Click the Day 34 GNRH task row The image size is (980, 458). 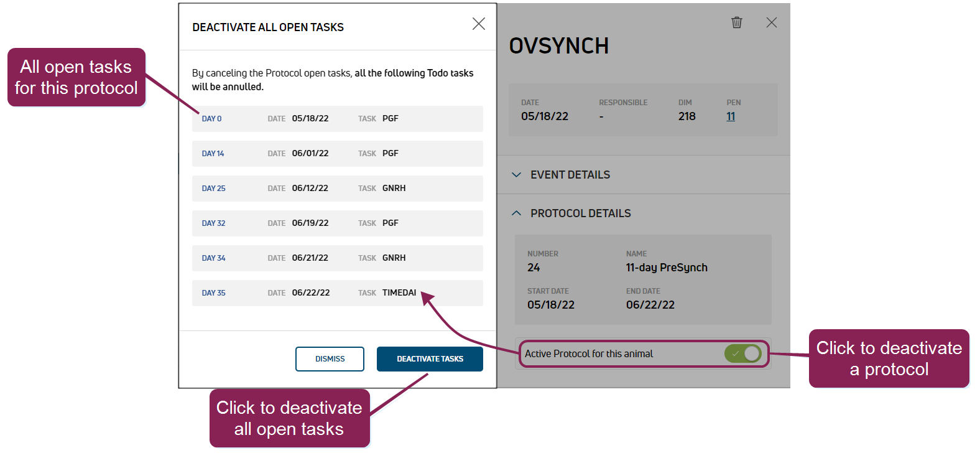(337, 258)
